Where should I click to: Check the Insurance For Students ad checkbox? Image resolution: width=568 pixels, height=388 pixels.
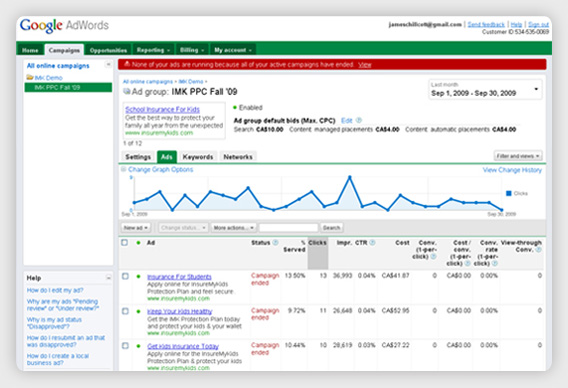click(125, 276)
